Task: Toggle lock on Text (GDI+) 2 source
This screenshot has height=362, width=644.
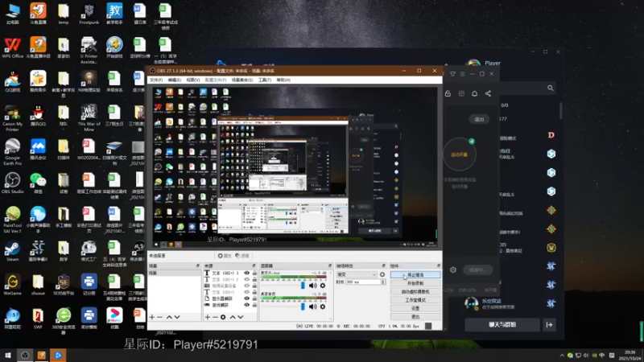Action: point(254,279)
